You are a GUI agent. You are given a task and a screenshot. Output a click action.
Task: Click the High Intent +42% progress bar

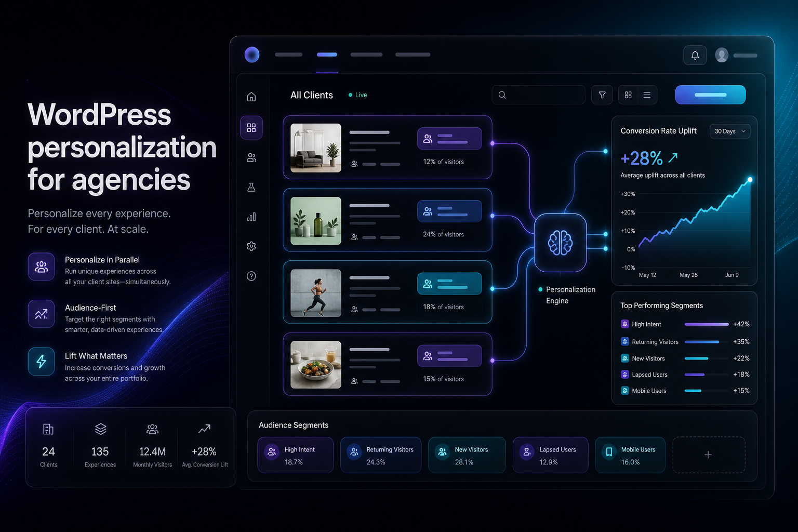[707, 324]
